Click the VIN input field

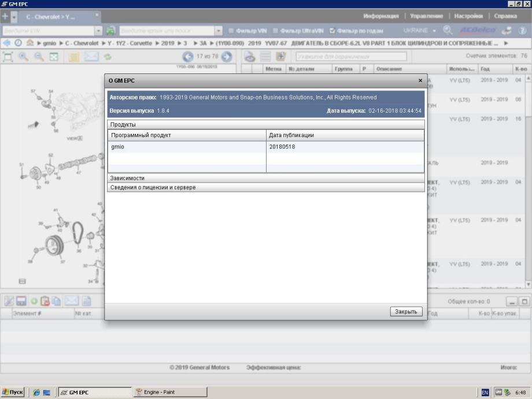pos(48,31)
